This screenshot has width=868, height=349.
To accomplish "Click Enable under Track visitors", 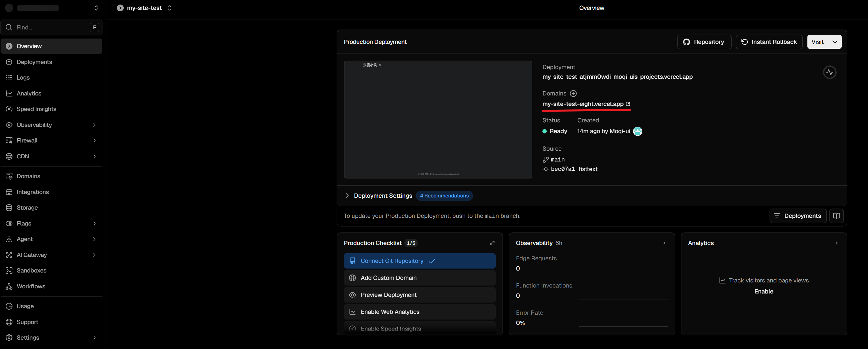I will pos(764,291).
